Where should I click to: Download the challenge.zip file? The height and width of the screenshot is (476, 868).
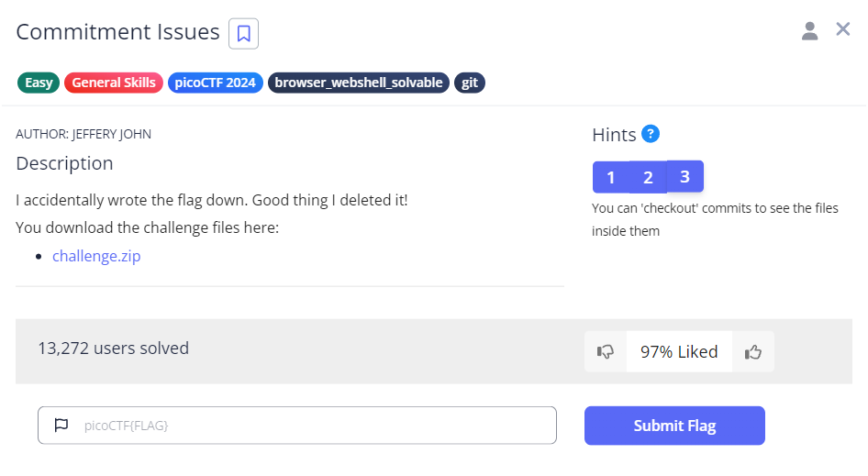click(96, 256)
